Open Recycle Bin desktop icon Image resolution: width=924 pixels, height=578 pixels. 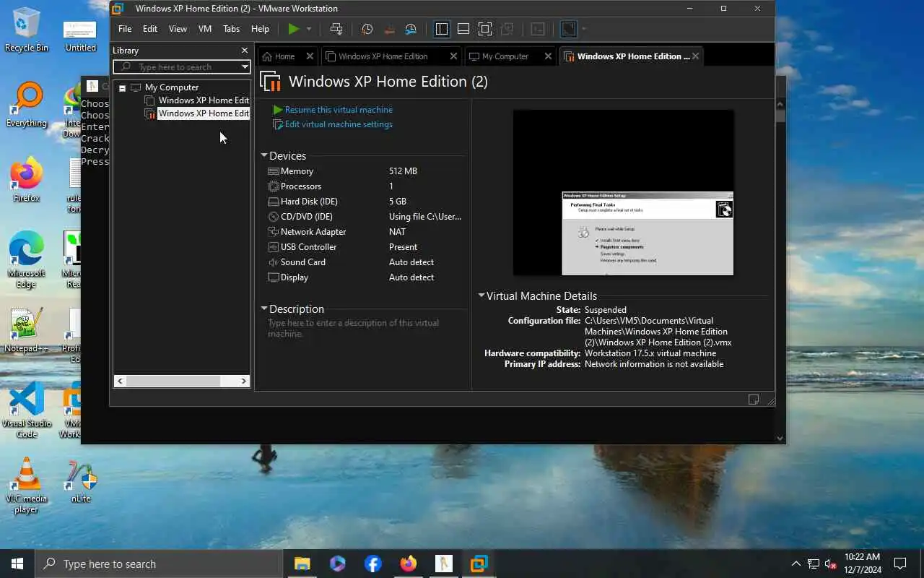pyautogui.click(x=27, y=30)
